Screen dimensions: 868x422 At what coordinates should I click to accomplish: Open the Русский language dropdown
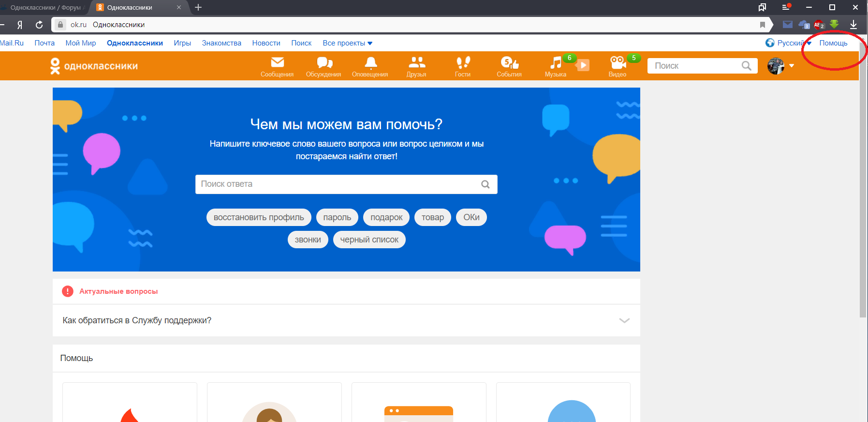[x=788, y=43]
